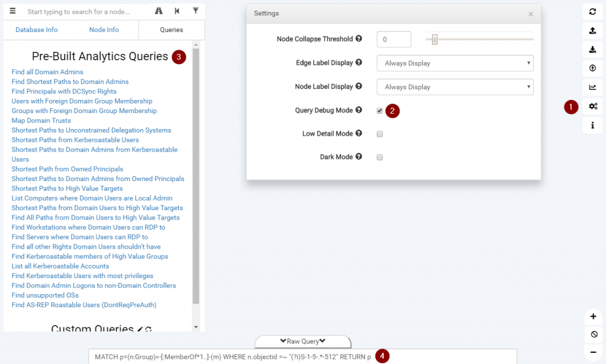Click the queries list scrollbar up arrow
The height and width of the screenshot is (364, 606).
click(x=196, y=45)
